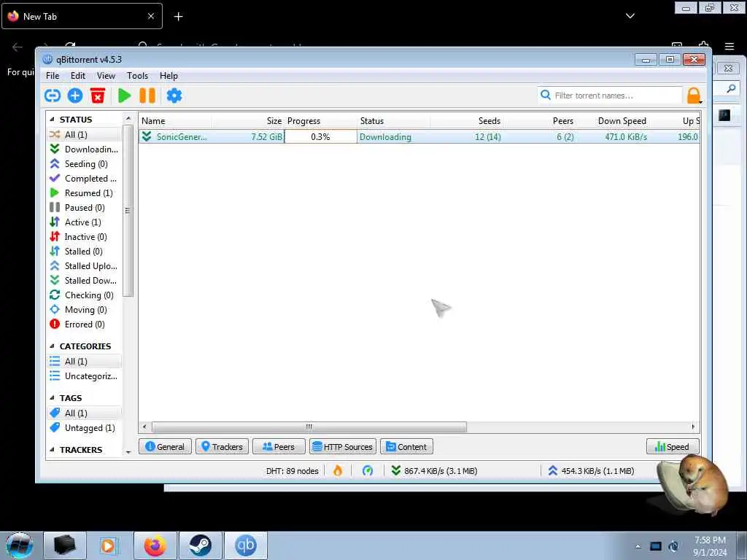Image resolution: width=747 pixels, height=560 pixels.
Task: Open the File menu
Action: click(53, 76)
